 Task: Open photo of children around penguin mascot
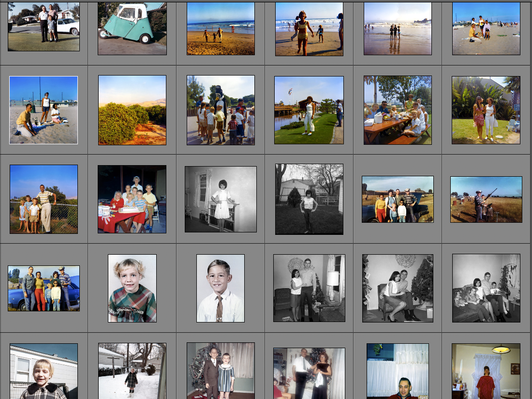tap(221, 110)
